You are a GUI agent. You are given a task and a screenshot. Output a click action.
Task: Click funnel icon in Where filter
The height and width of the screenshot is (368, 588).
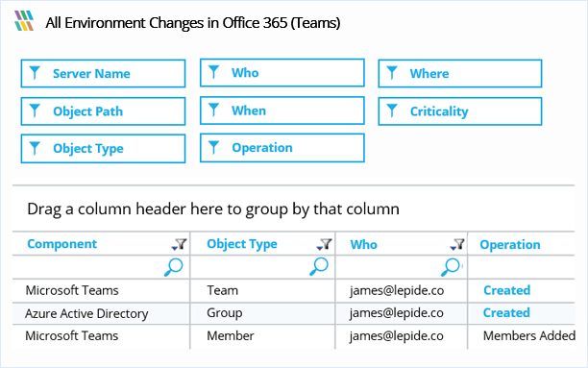coord(392,72)
